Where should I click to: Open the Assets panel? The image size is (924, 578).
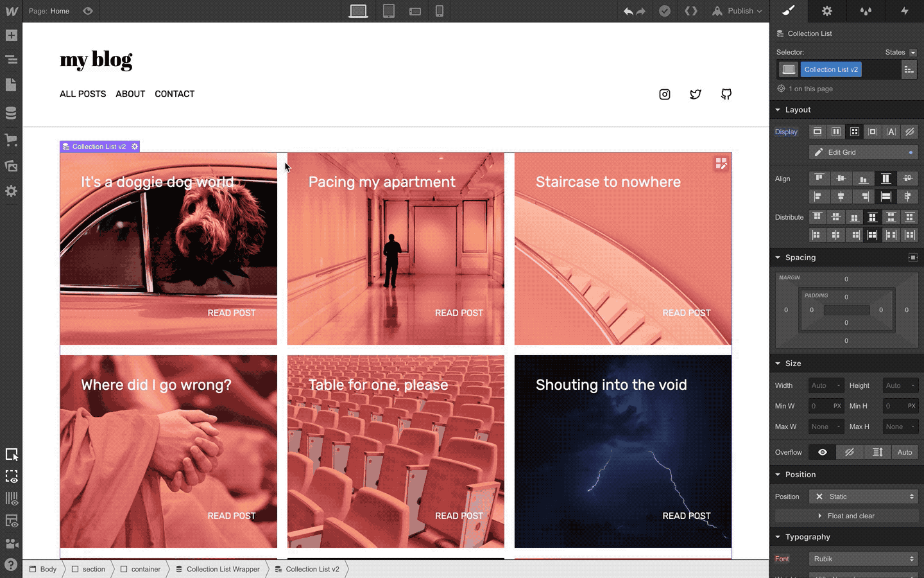(x=11, y=166)
